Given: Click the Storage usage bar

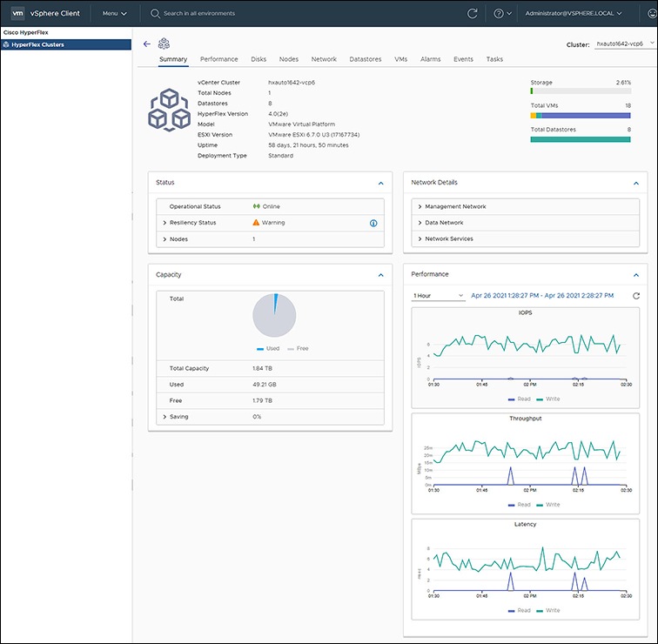Looking at the screenshot, I should point(580,91).
